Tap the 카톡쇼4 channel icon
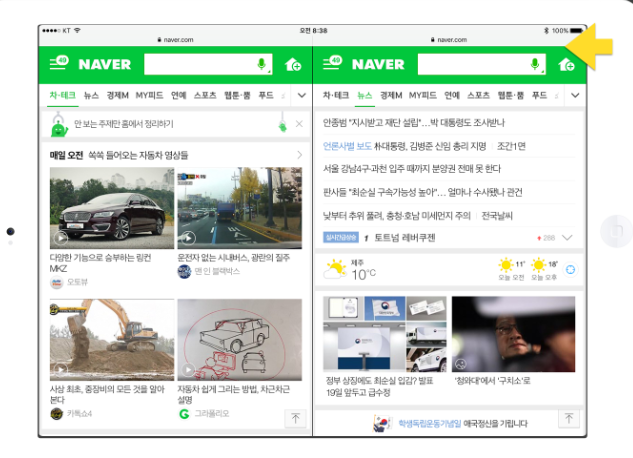 coord(57,414)
